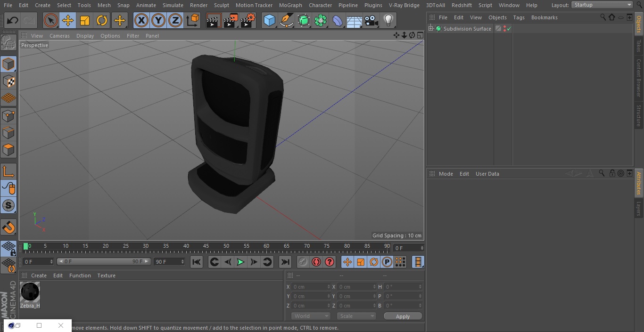The height and width of the screenshot is (332, 644).
Task: Open the viewport Cameras menu
Action: pyautogui.click(x=59, y=36)
